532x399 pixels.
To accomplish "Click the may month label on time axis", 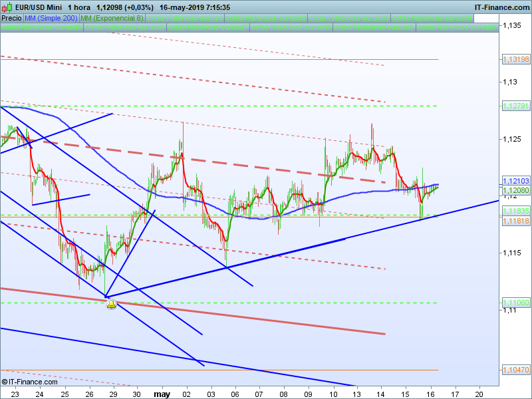I will [162, 394].
